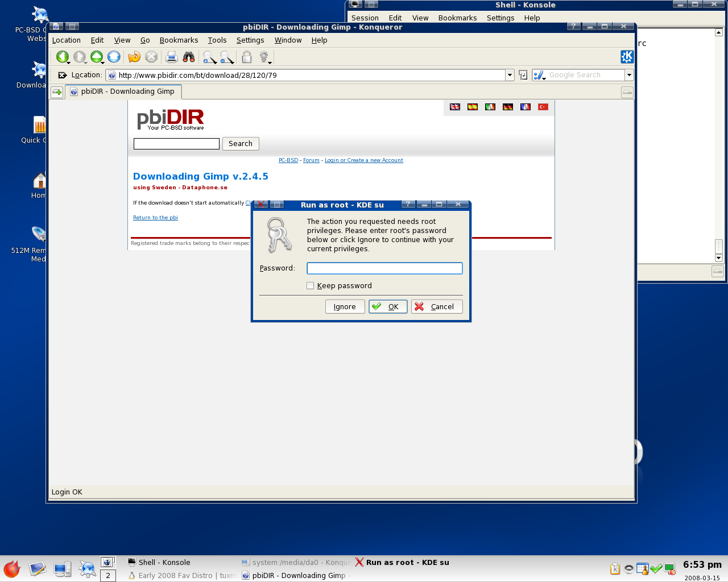Select the UK flag language icon
This screenshot has width=728, height=582.
point(455,107)
